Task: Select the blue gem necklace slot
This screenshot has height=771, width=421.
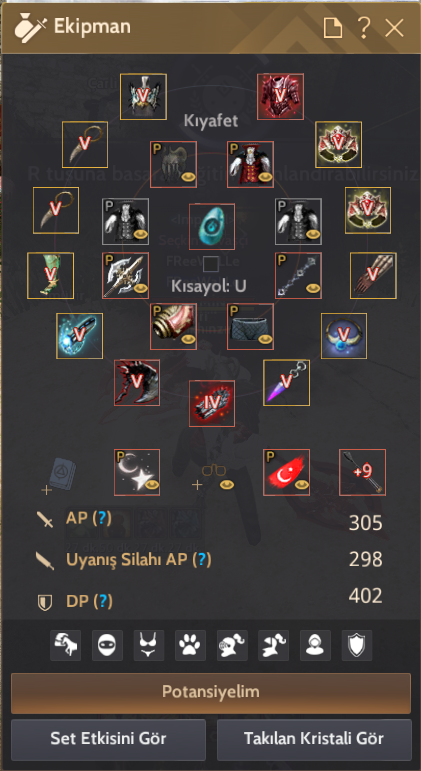Action: coord(344,336)
